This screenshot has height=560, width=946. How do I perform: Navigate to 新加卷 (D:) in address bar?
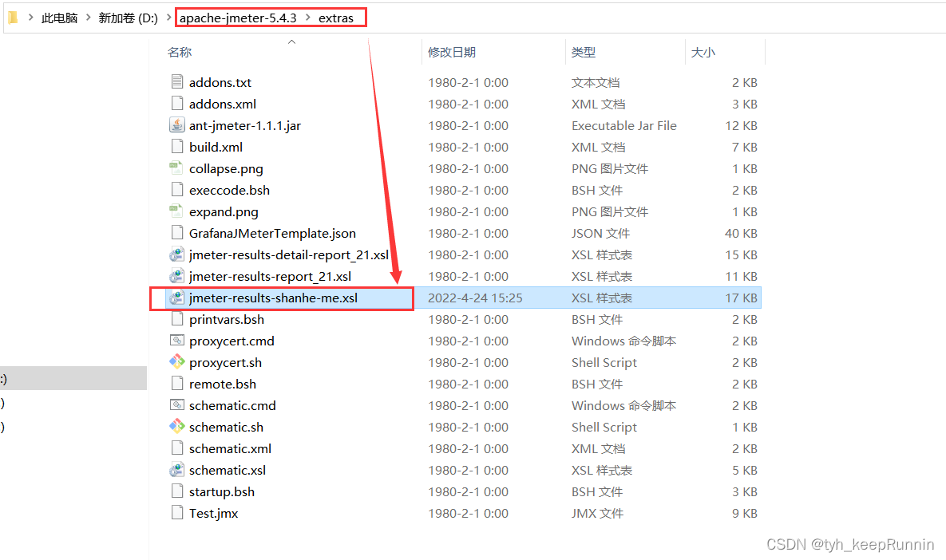tap(128, 18)
